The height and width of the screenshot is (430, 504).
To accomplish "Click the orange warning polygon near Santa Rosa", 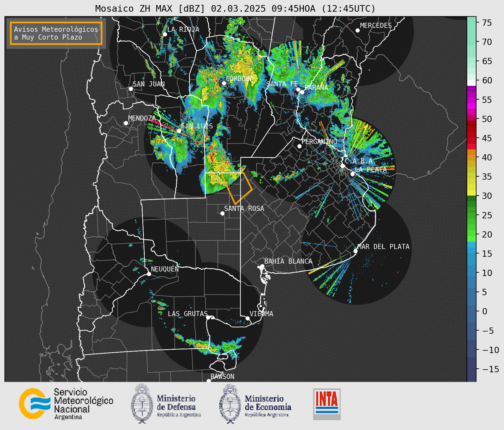I will tap(237, 188).
